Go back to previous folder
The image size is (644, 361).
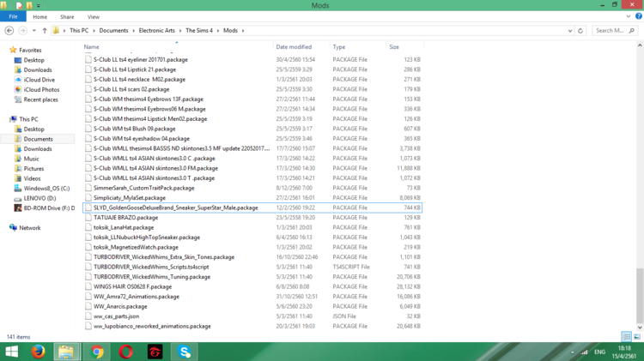point(9,30)
